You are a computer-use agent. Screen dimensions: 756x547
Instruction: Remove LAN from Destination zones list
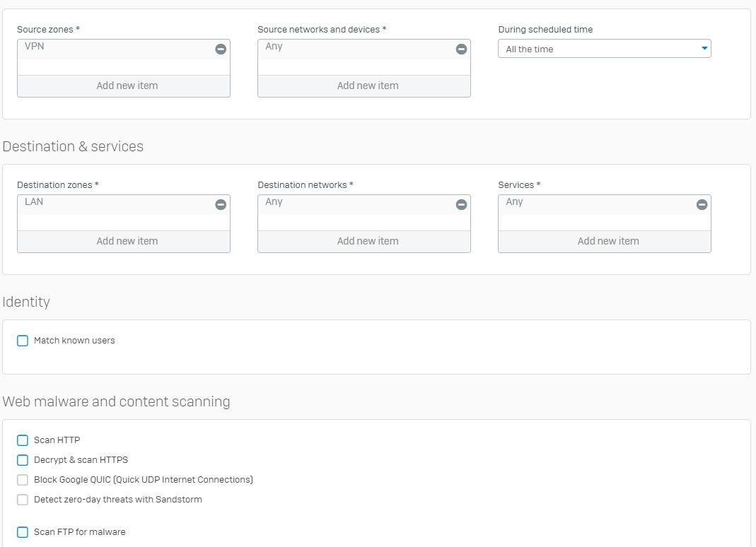click(x=221, y=205)
